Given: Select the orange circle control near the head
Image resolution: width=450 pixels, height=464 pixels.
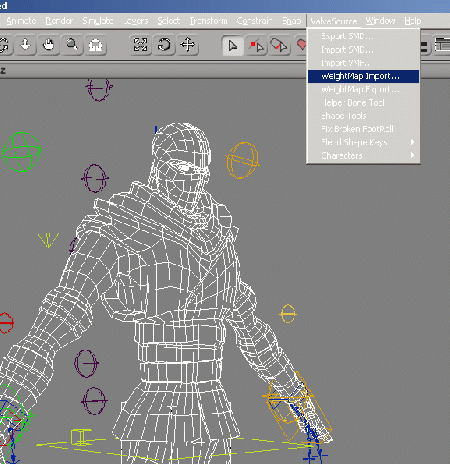Looking at the screenshot, I should tap(243, 161).
